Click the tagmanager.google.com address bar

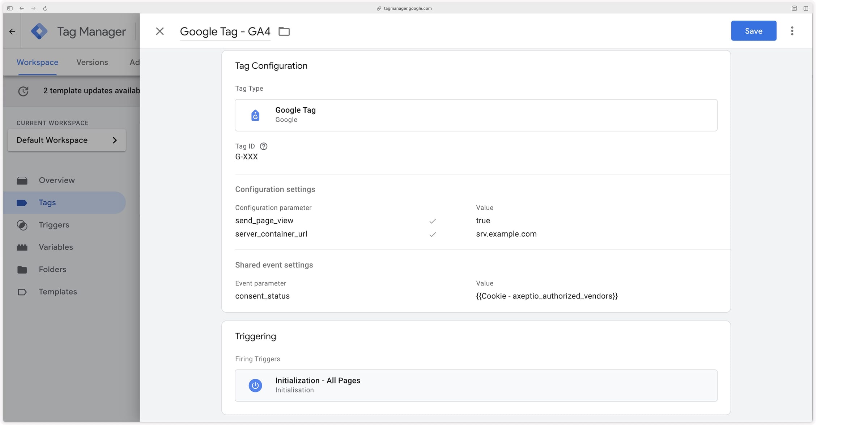[x=404, y=8]
